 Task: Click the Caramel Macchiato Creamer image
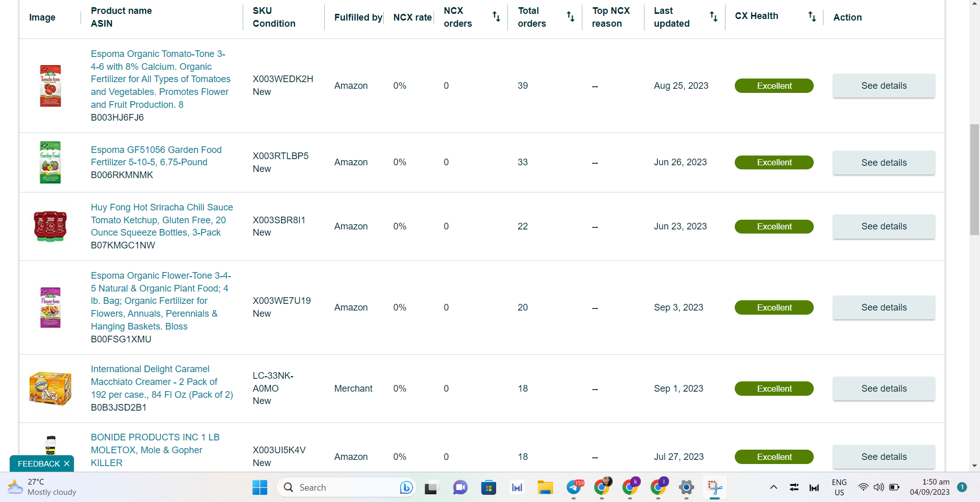[x=50, y=389]
